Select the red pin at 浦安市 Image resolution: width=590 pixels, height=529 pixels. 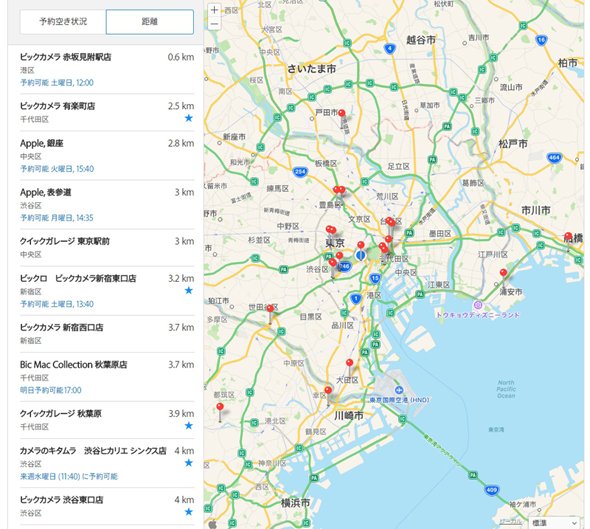click(503, 273)
